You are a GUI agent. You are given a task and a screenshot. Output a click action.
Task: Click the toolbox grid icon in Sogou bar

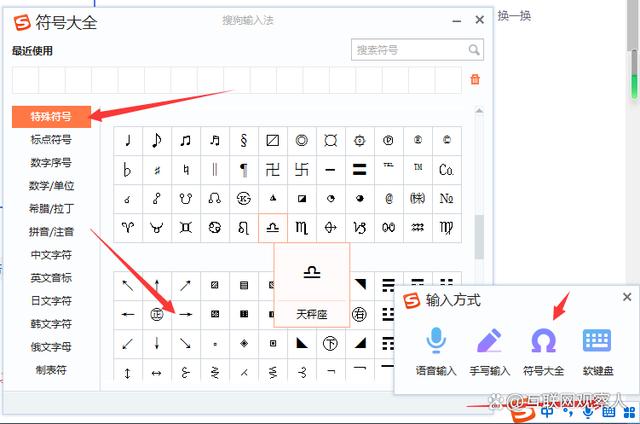pos(629,412)
